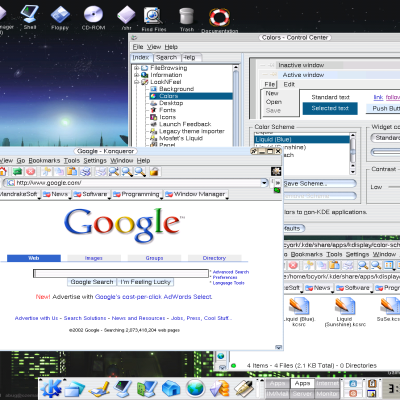Open the Floppy desktop icon
This screenshot has height=400, width=400.
(60, 17)
